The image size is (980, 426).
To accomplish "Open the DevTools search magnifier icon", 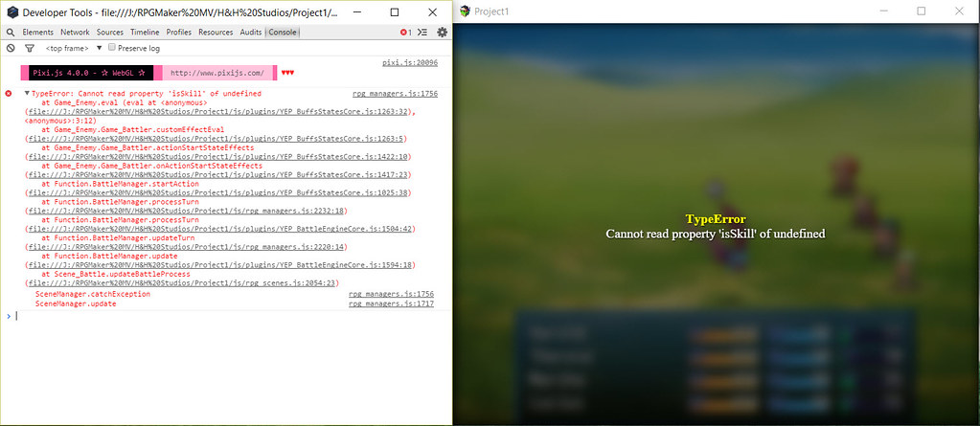I will [x=11, y=33].
